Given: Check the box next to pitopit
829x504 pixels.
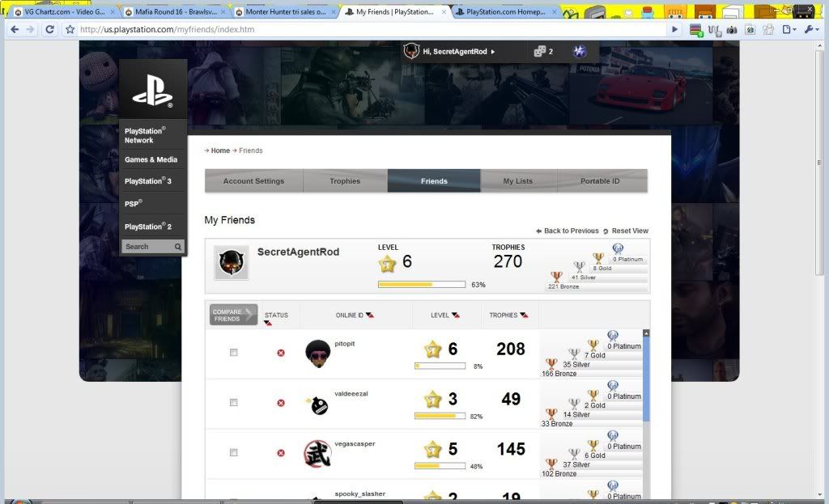Looking at the screenshot, I should click(x=234, y=353).
